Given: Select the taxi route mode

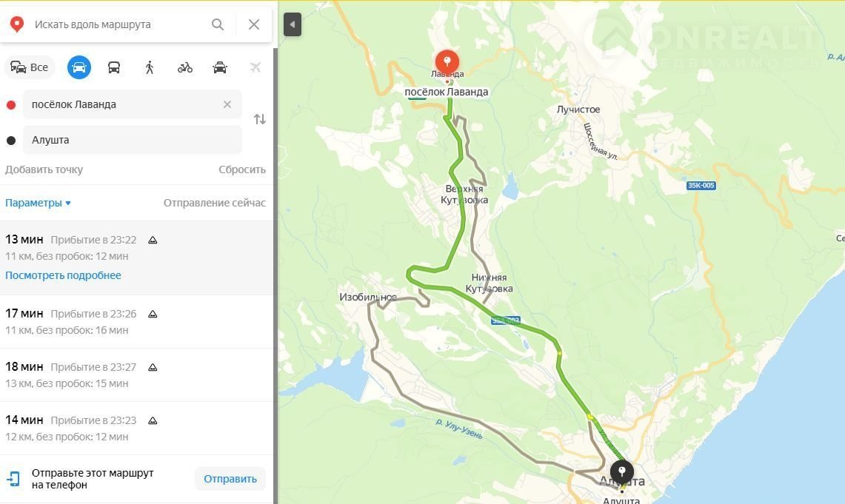Looking at the screenshot, I should 220,67.
